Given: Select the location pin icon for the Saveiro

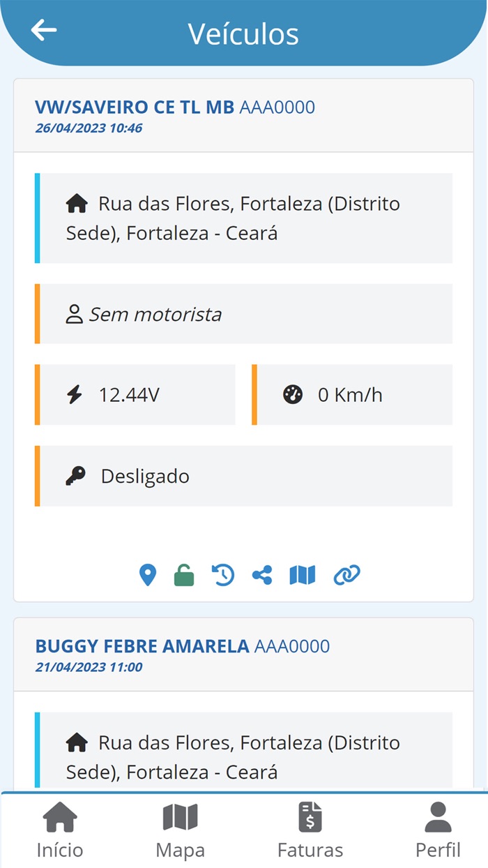Looking at the screenshot, I should (148, 575).
